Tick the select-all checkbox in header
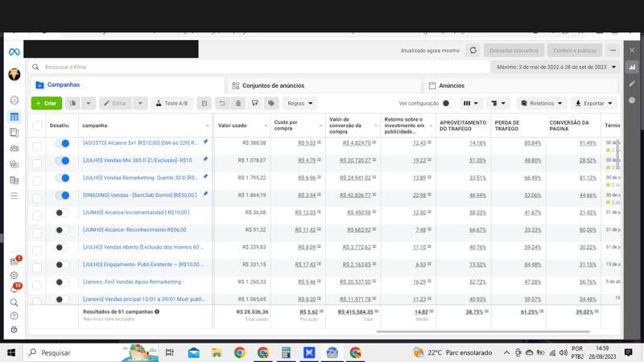This screenshot has height=362, width=644. (37, 125)
